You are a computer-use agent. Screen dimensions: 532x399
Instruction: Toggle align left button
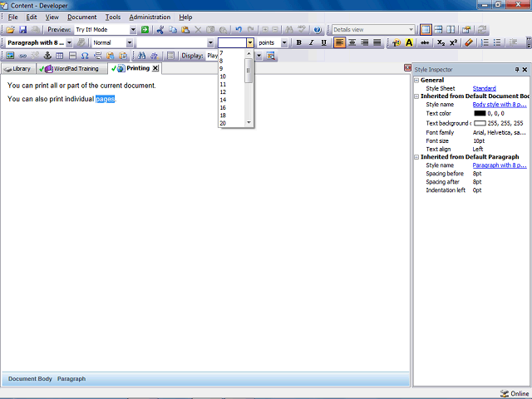click(x=340, y=42)
